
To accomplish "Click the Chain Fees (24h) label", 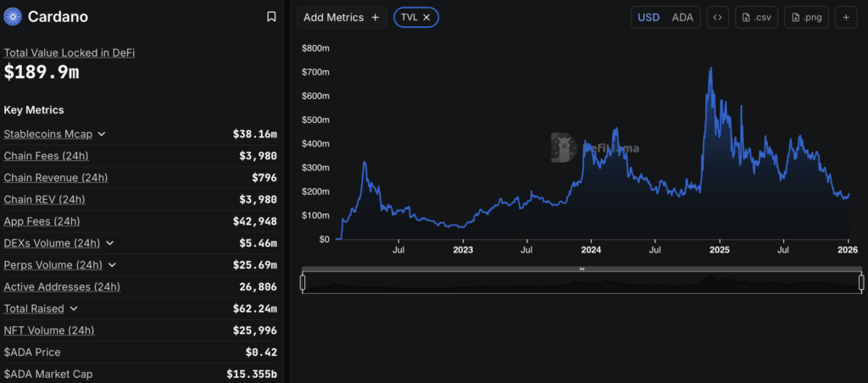I will pos(46,156).
